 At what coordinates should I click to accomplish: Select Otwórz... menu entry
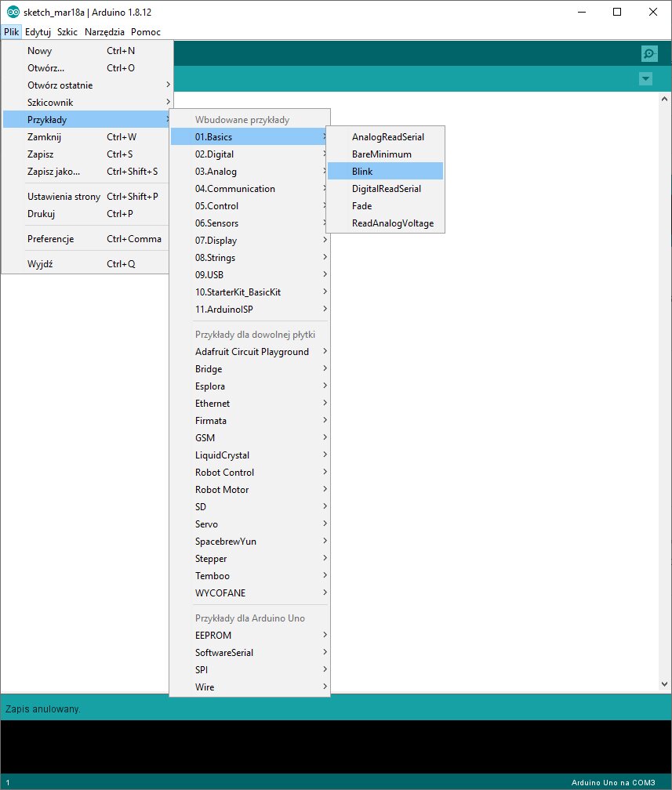[x=85, y=68]
